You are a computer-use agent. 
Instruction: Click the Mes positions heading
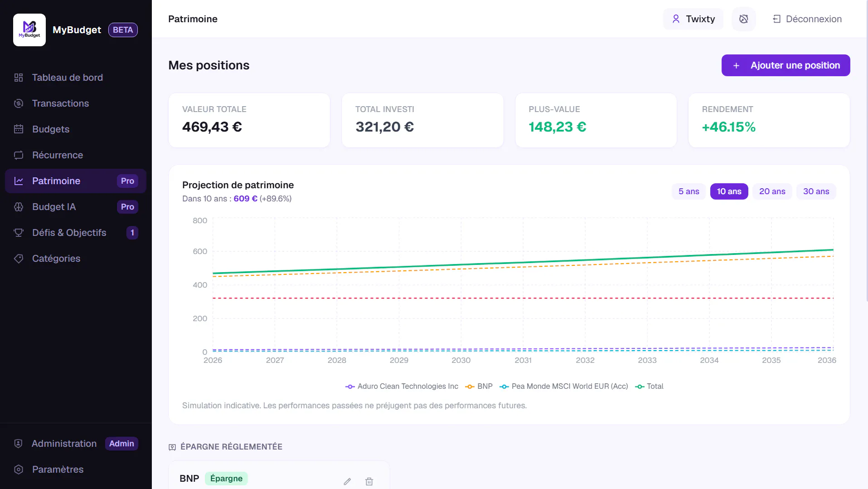[209, 65]
